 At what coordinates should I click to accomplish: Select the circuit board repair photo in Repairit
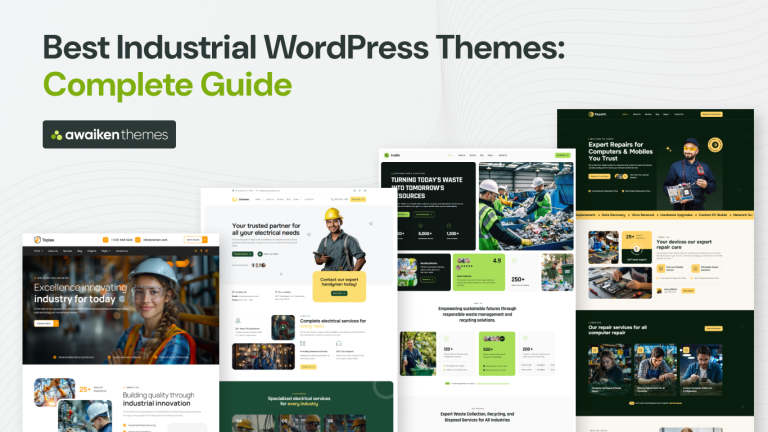pos(620,283)
